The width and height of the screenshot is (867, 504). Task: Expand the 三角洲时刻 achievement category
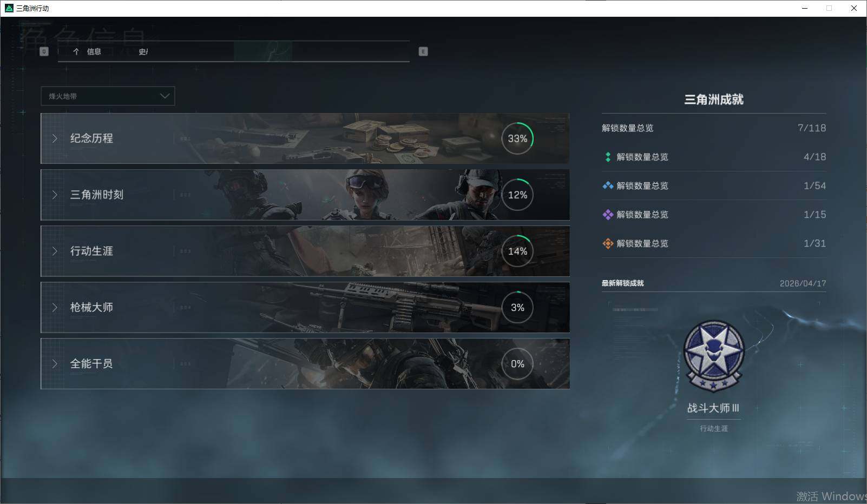click(305, 195)
